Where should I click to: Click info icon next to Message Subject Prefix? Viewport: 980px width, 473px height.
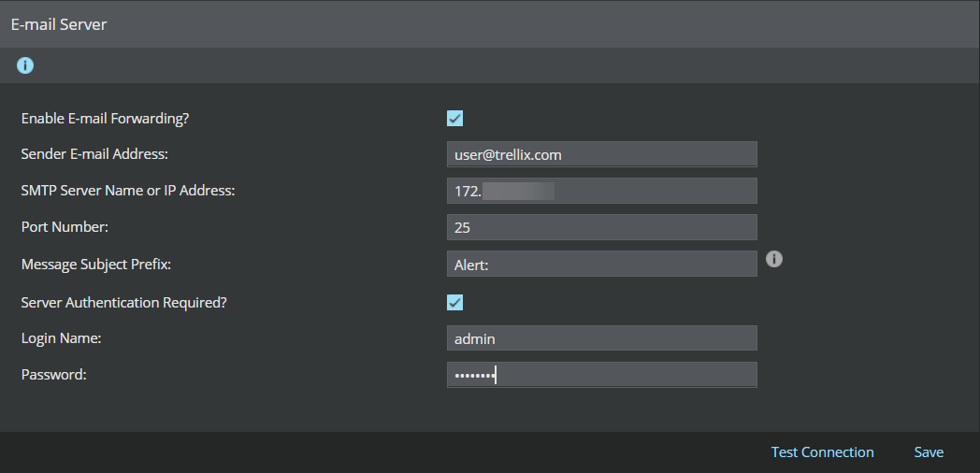click(773, 259)
